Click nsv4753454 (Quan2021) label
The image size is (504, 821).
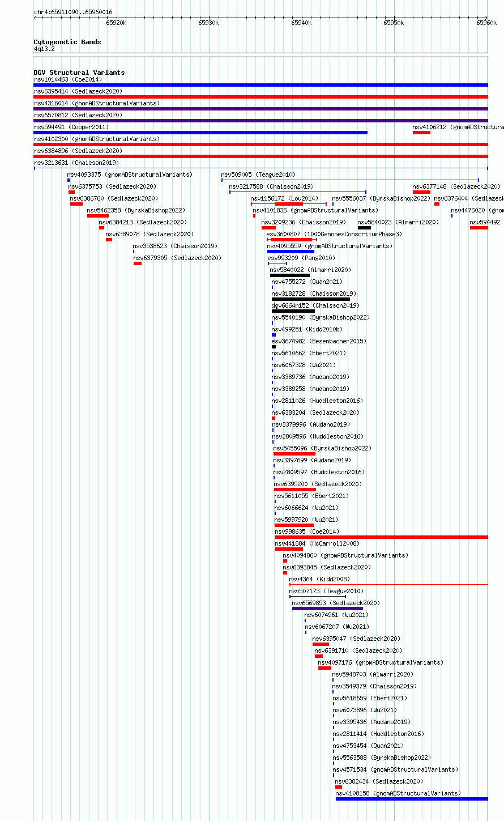click(368, 746)
